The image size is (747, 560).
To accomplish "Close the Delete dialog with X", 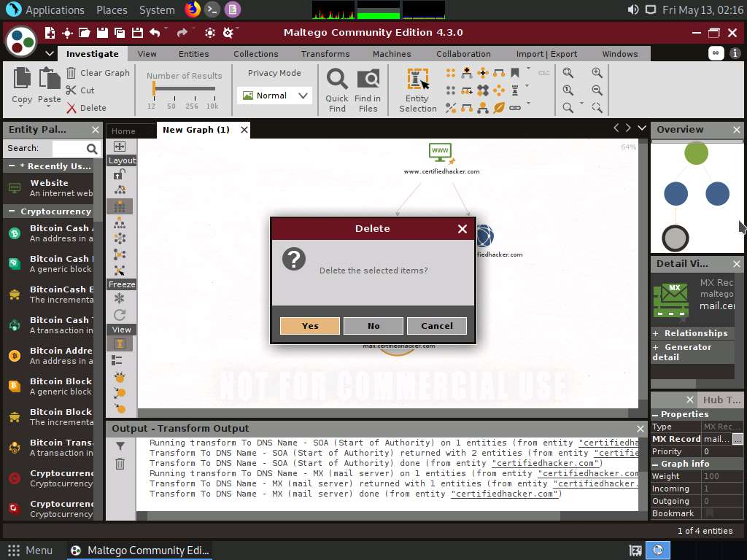I will pos(462,229).
